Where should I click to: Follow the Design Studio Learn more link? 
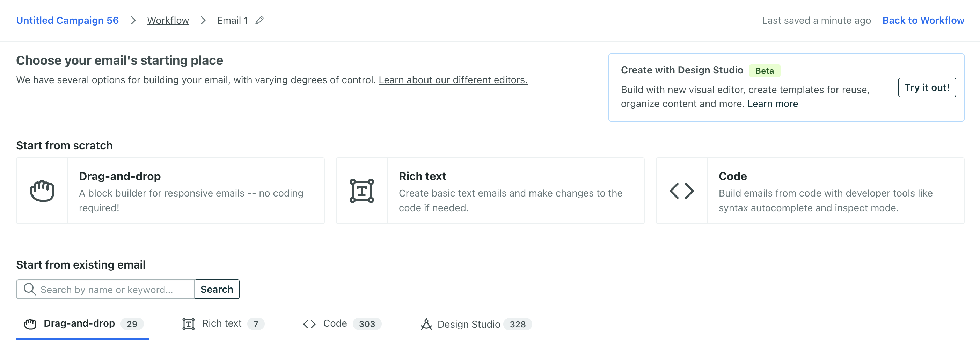[x=772, y=104]
